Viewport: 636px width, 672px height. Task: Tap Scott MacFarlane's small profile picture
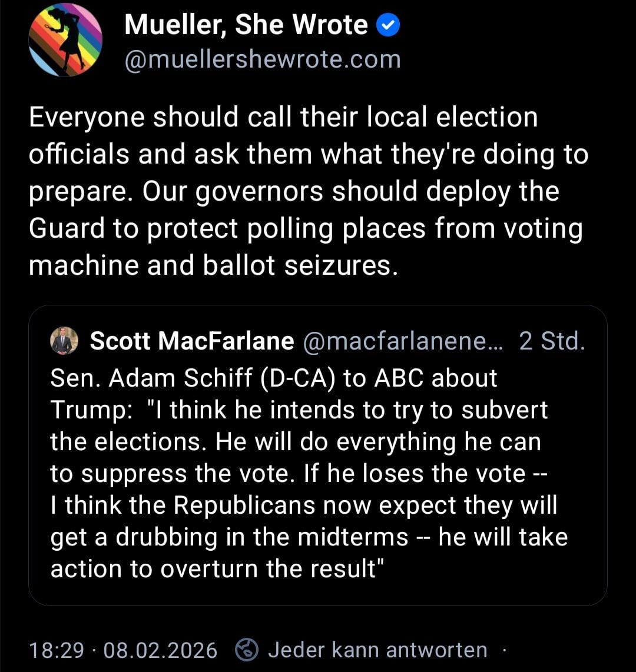65,341
